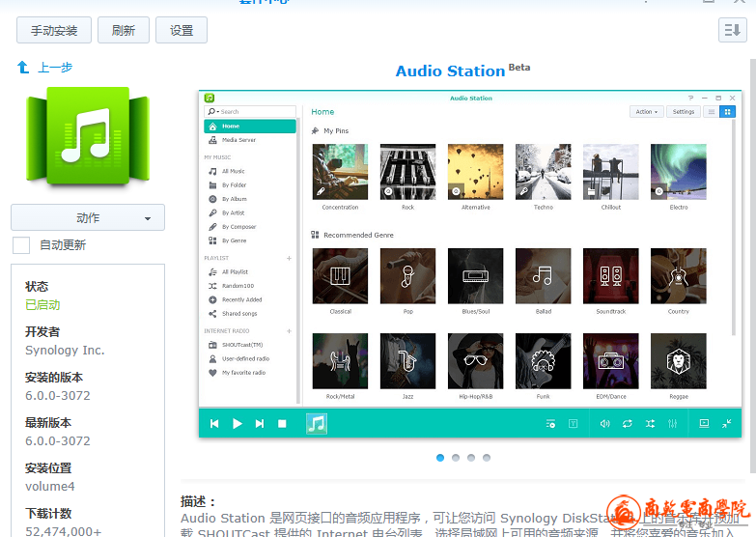Image resolution: width=756 pixels, height=537 pixels.
Task: Go back using the 上一步 link
Action: coord(45,68)
